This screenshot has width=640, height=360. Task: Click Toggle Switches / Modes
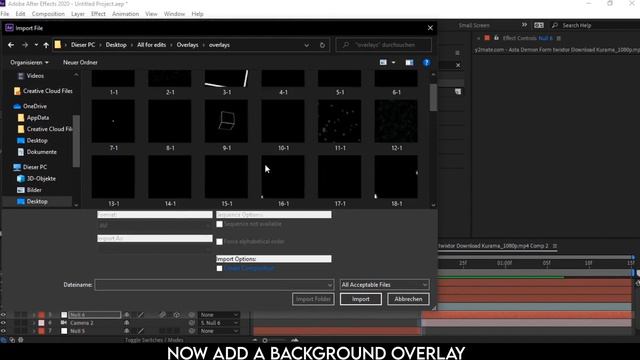tap(154, 340)
